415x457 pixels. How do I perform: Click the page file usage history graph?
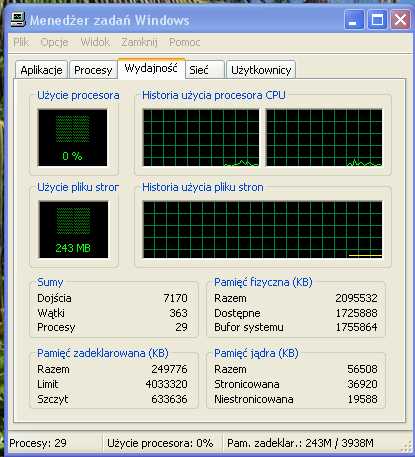pos(263,229)
